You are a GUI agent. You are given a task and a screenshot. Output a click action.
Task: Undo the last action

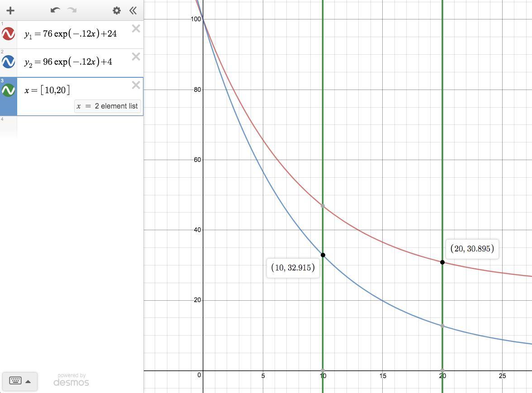click(55, 10)
